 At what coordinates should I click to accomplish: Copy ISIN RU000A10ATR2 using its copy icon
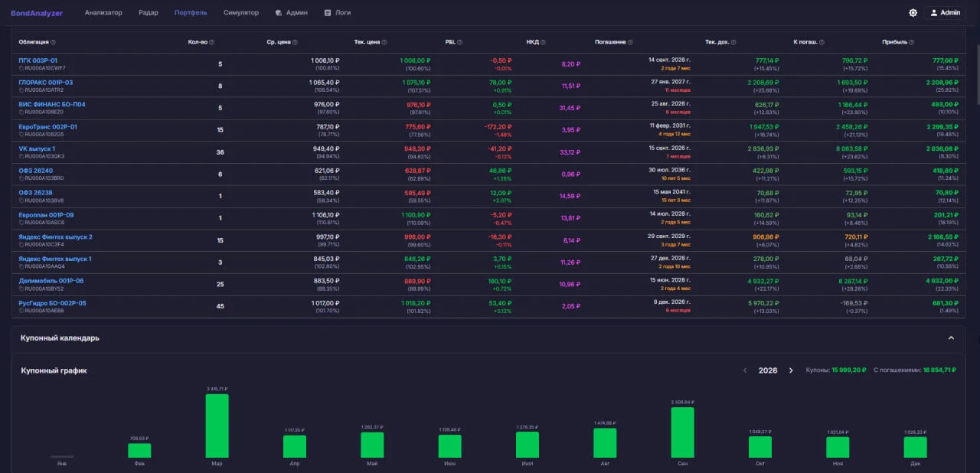coord(21,90)
